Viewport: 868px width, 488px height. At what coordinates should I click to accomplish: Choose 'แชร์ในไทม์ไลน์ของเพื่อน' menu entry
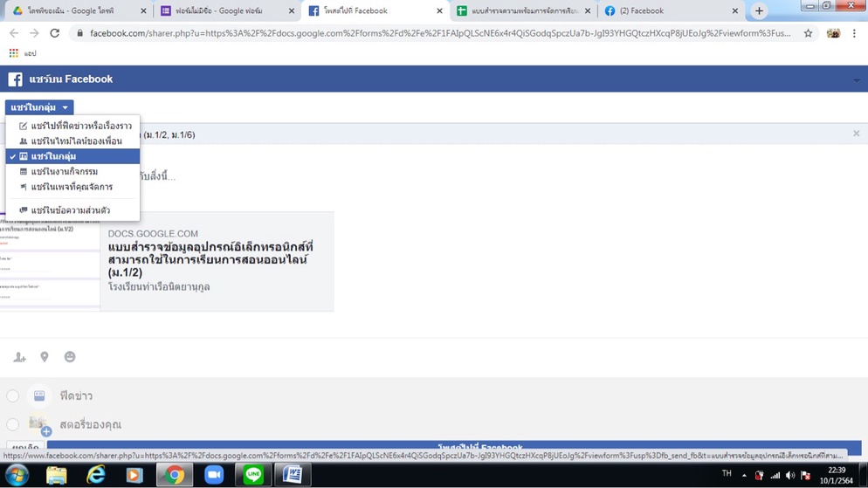[x=72, y=141]
